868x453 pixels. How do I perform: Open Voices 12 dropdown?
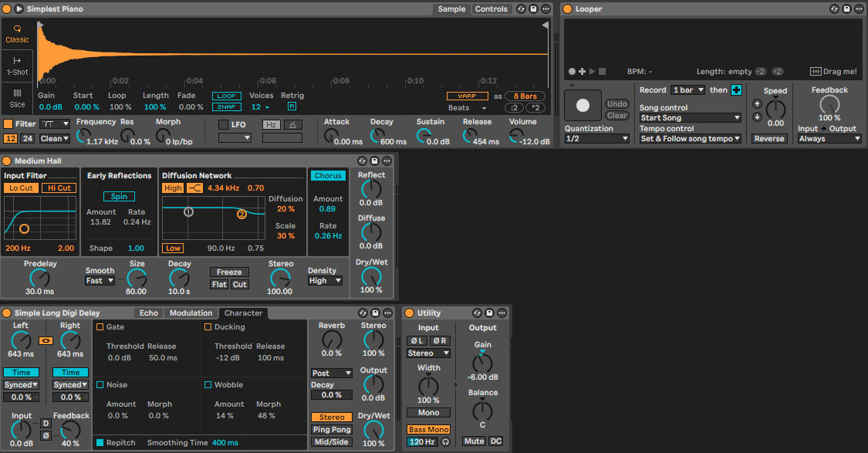tap(261, 106)
